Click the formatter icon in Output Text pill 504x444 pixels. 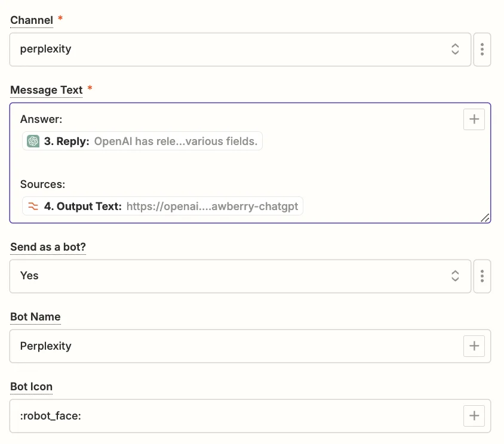(x=33, y=206)
